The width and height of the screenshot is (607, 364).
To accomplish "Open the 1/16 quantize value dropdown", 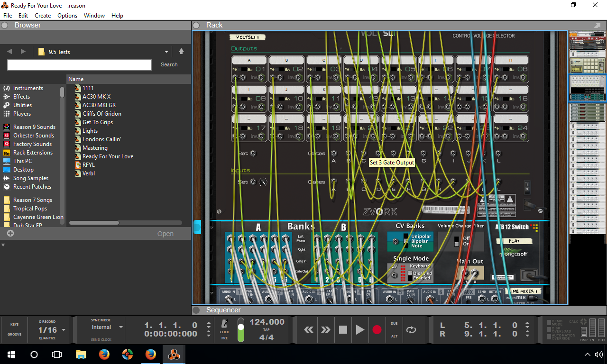I will (x=64, y=330).
